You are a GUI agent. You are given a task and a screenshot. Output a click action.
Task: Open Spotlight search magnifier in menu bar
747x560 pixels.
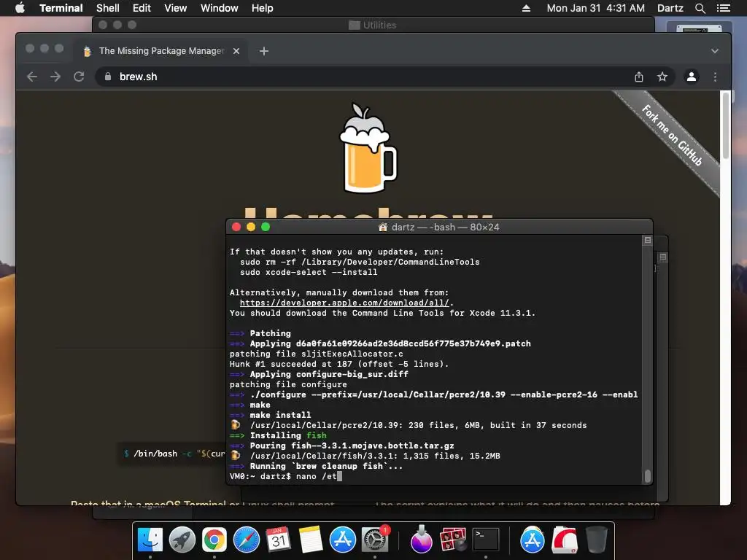click(700, 8)
